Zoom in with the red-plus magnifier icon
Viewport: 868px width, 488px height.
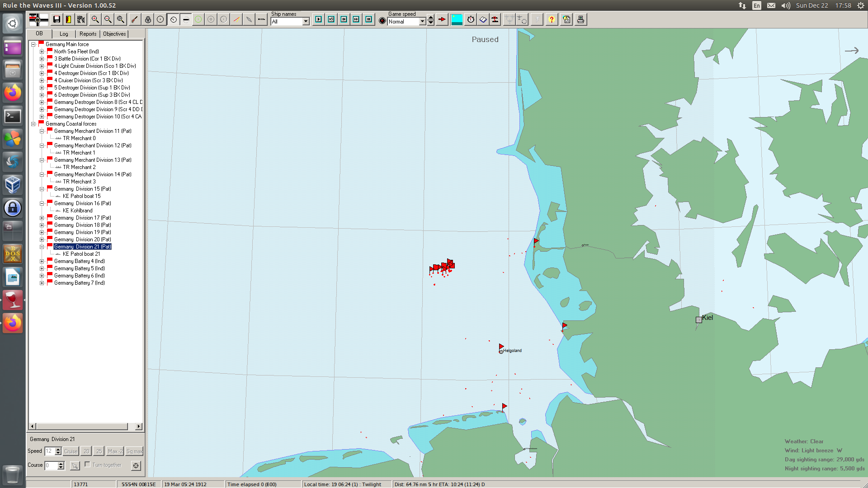95,19
